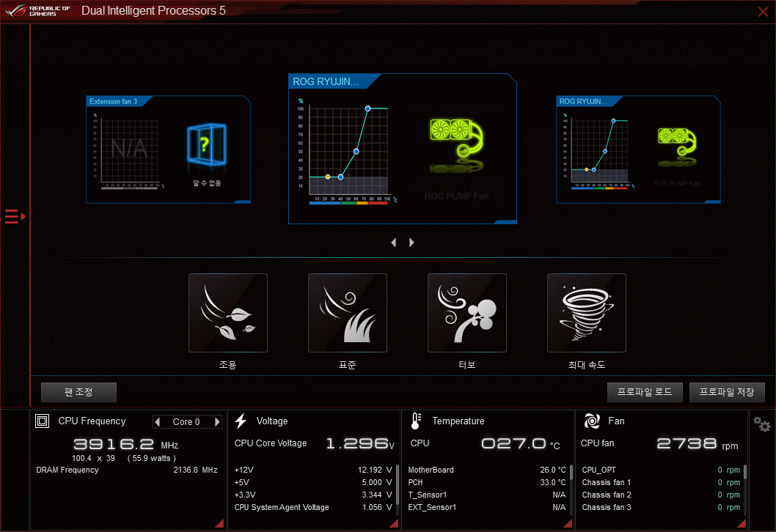This screenshot has height=532, width=776.
Task: Switch to previous CPU core
Action: pos(158,422)
